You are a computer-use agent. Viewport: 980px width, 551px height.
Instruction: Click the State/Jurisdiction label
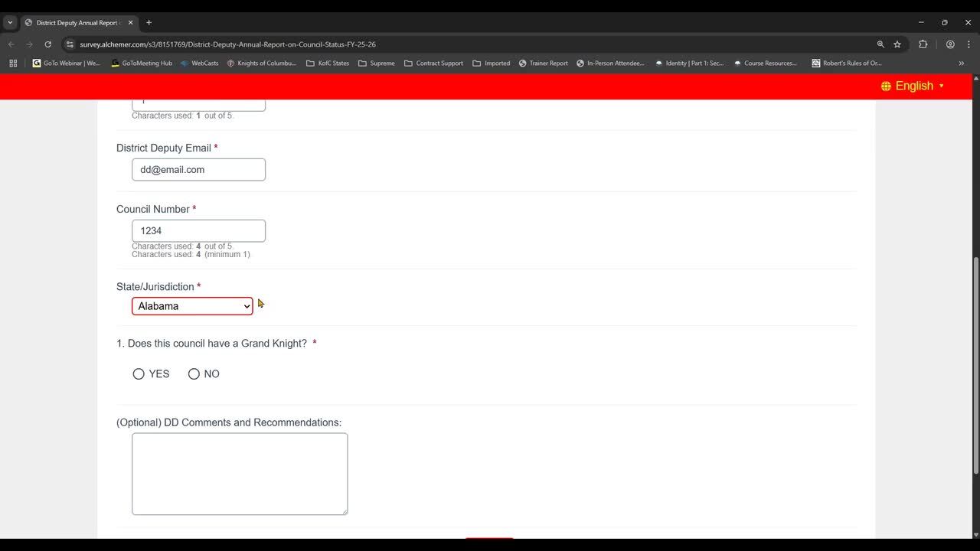pos(155,287)
